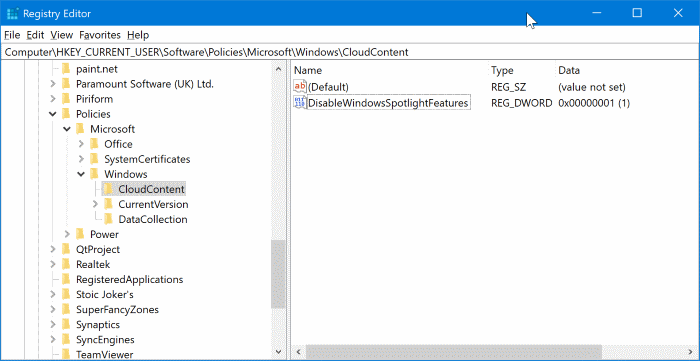Click the Policies folder icon
Screen dimensions: 700x361
[66, 114]
